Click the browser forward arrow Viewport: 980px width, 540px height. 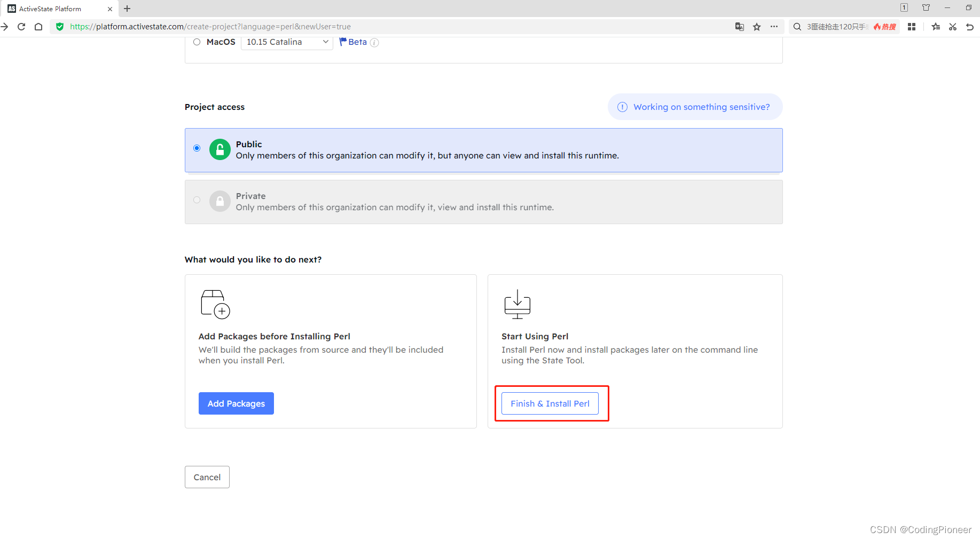click(x=4, y=27)
